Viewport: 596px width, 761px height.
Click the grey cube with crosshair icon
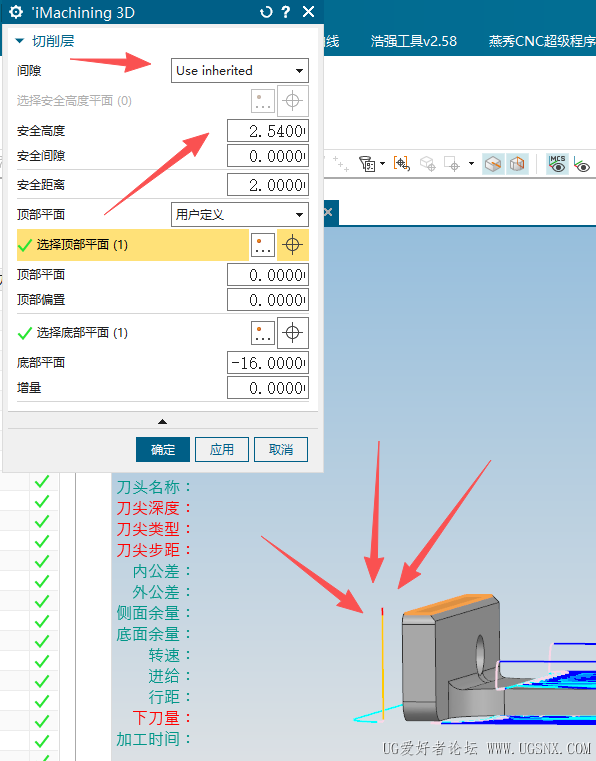428,164
